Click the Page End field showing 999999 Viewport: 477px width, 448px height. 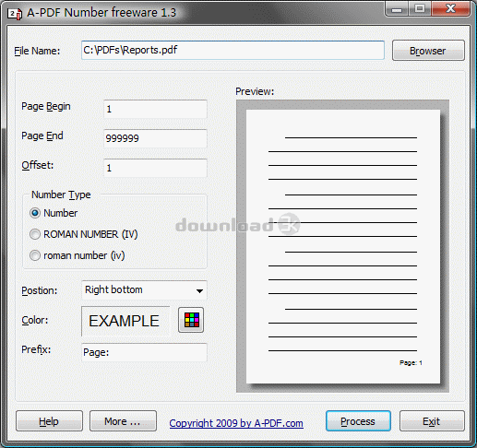pyautogui.click(x=155, y=138)
